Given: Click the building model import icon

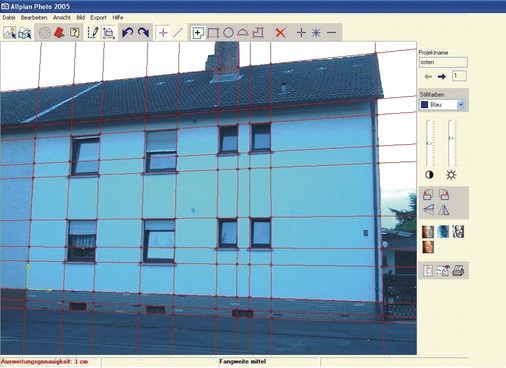Looking at the screenshot, I should [25, 33].
